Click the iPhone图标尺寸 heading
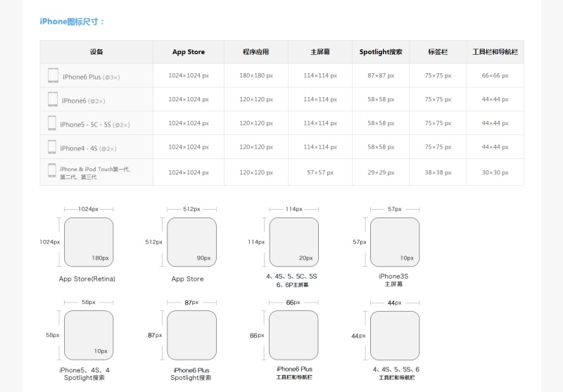563x392 pixels. 72,22
